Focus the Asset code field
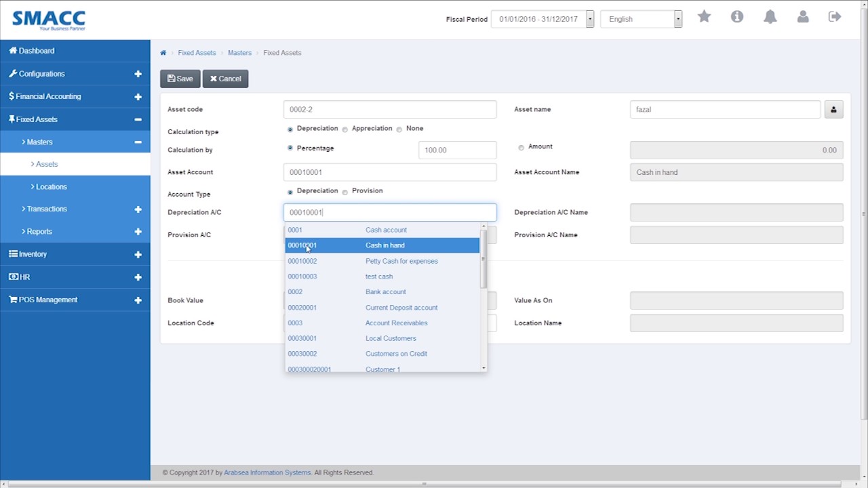Viewport: 868px width, 488px height. click(x=390, y=109)
